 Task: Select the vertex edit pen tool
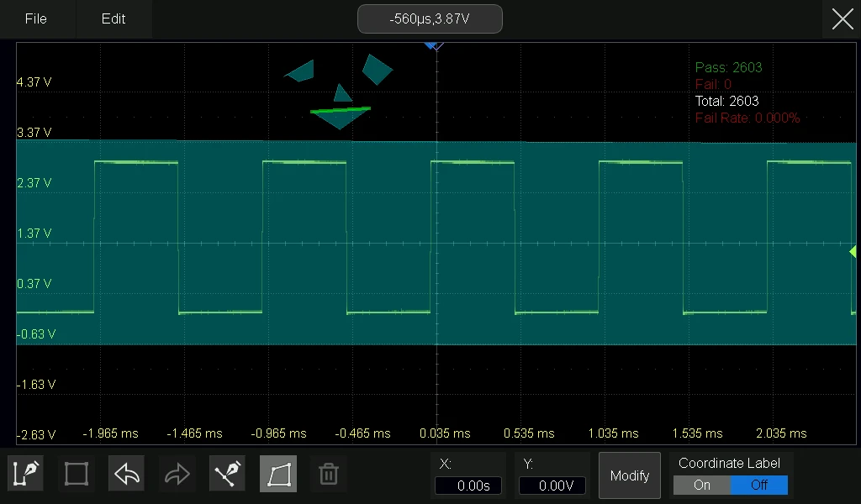(x=227, y=474)
